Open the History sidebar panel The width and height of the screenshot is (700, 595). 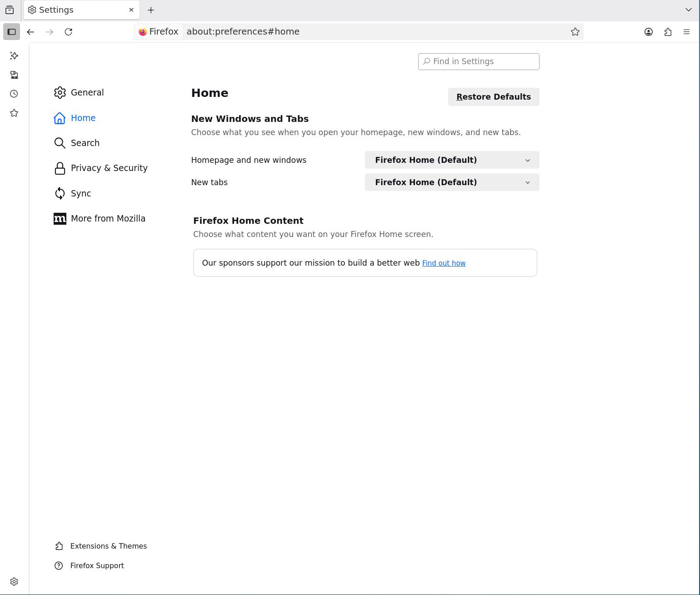click(14, 94)
